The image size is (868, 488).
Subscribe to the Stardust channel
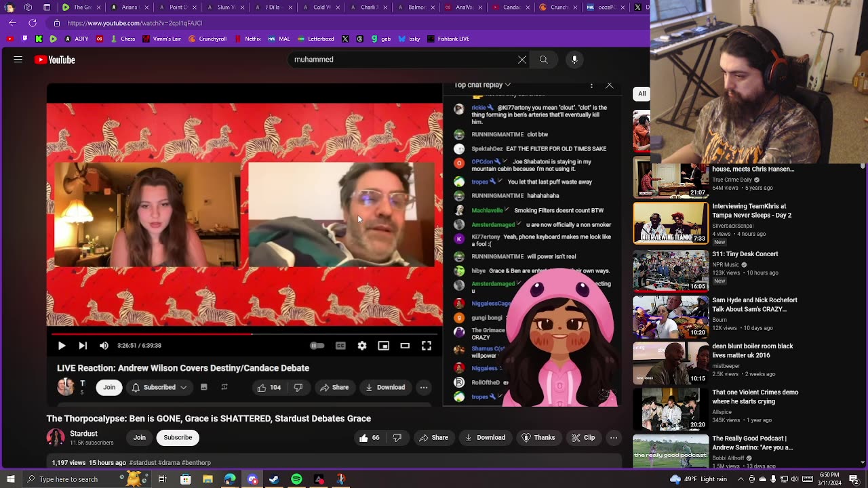[x=178, y=438]
